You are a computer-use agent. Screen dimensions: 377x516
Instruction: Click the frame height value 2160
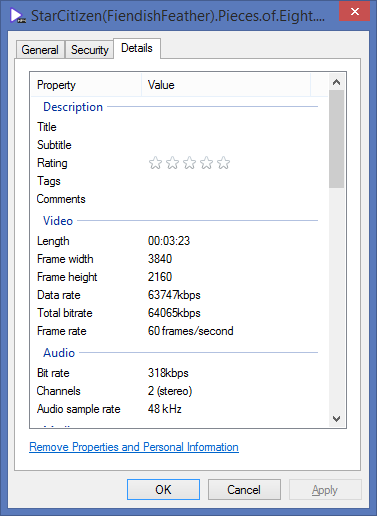point(160,277)
